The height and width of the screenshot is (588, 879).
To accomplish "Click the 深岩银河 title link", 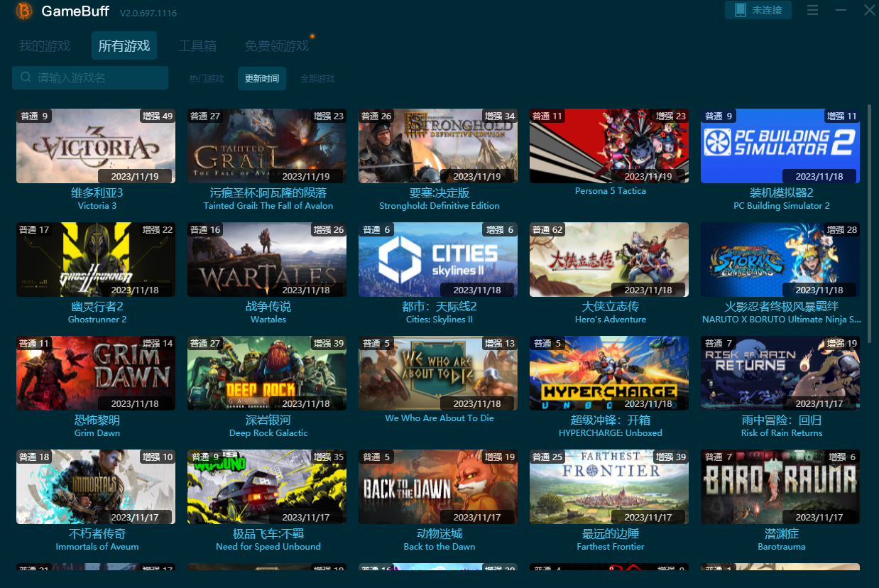I will tap(268, 420).
